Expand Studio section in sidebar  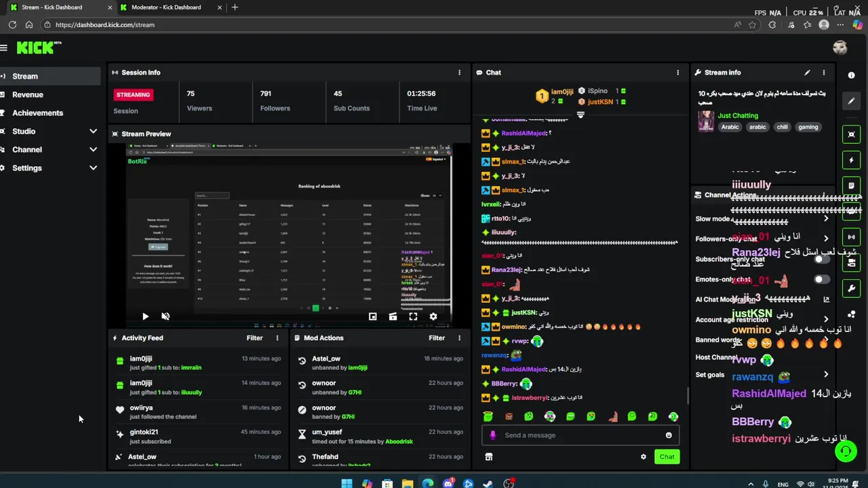click(x=93, y=131)
